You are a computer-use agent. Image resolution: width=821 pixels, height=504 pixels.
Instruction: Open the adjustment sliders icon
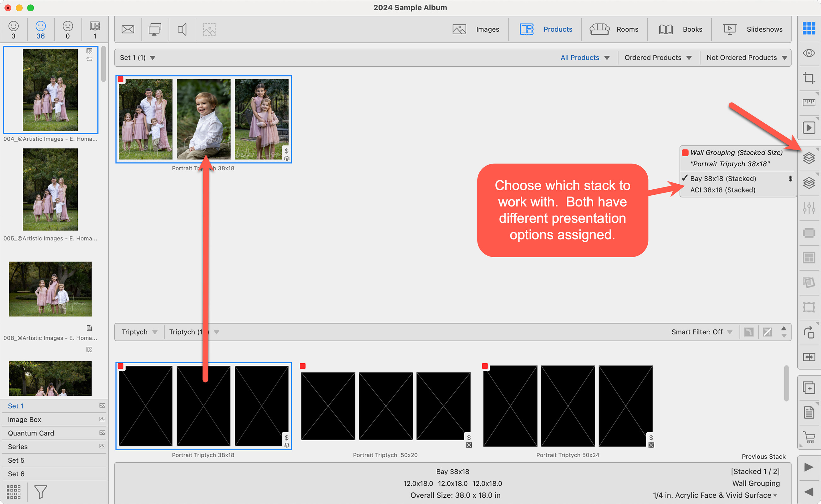[809, 208]
